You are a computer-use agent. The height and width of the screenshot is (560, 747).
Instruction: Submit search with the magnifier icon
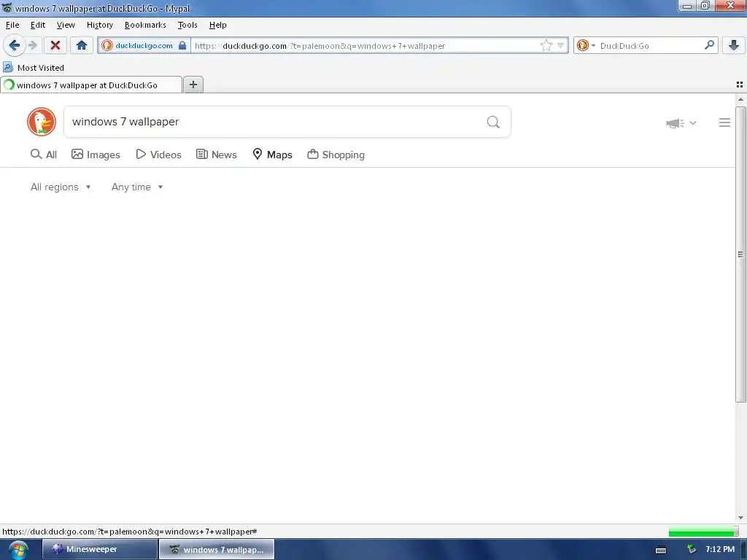tap(493, 122)
